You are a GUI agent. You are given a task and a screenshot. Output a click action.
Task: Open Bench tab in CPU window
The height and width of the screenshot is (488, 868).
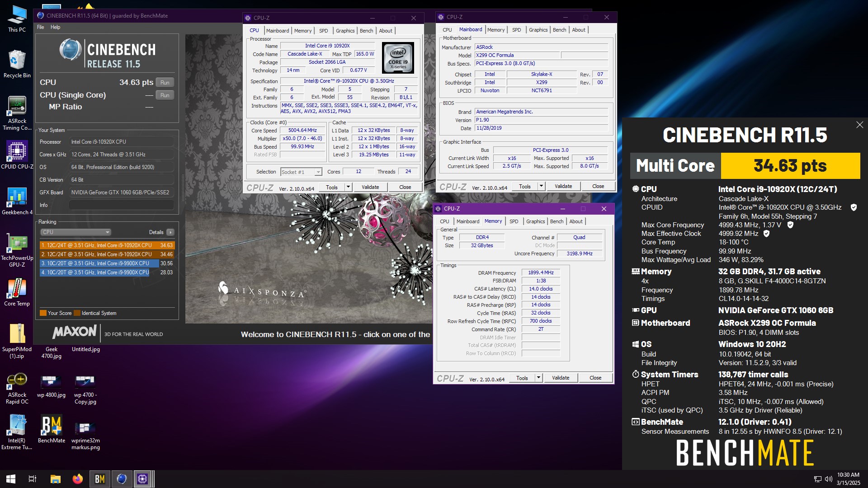point(366,31)
